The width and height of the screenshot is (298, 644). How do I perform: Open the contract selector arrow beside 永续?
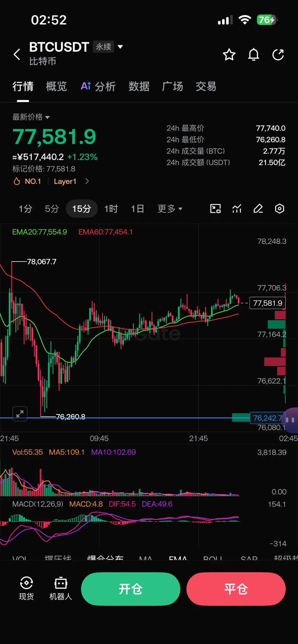(x=120, y=47)
